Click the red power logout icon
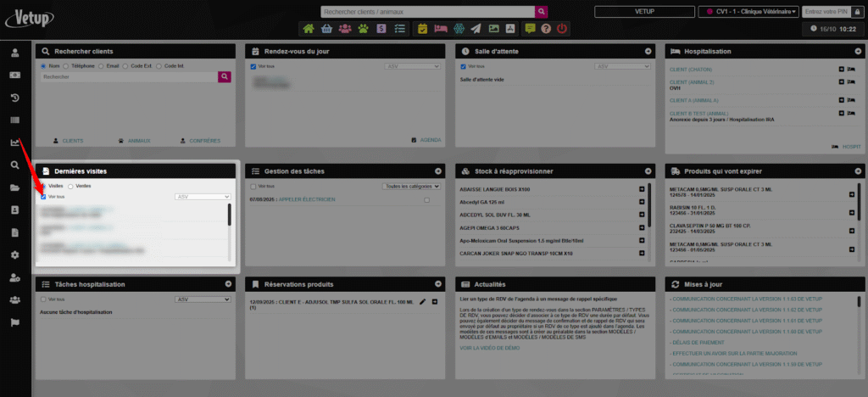Screen dimensions: 868x397 click(x=563, y=28)
